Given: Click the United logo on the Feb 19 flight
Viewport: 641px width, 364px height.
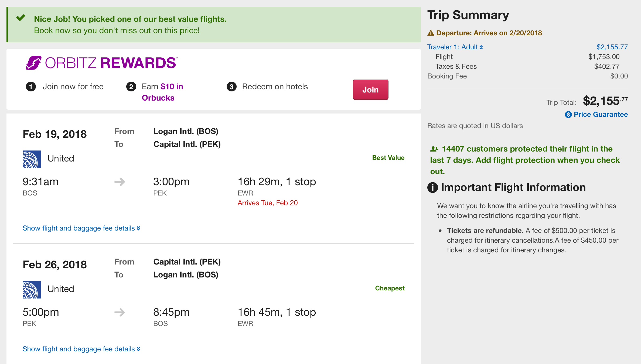Looking at the screenshot, I should 32,159.
